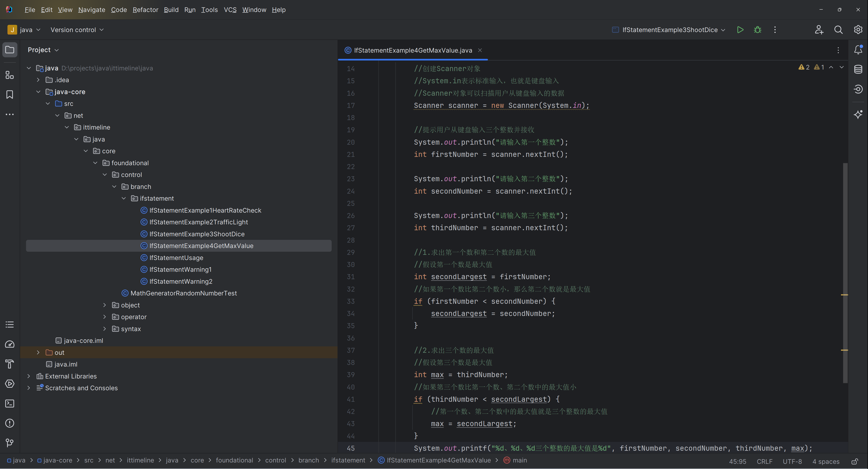Open the TODO list tool window
The width and height of the screenshot is (868, 469).
(10, 325)
